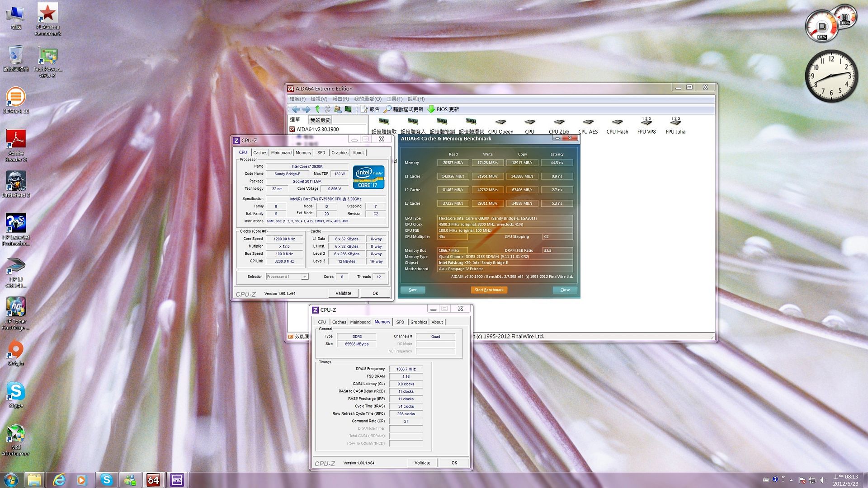Open Mainboard tab in lower CPU-Z window
868x488 pixels.
[x=360, y=322]
